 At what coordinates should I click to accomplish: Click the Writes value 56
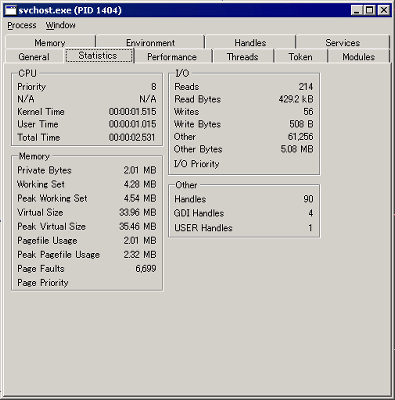tap(308, 112)
